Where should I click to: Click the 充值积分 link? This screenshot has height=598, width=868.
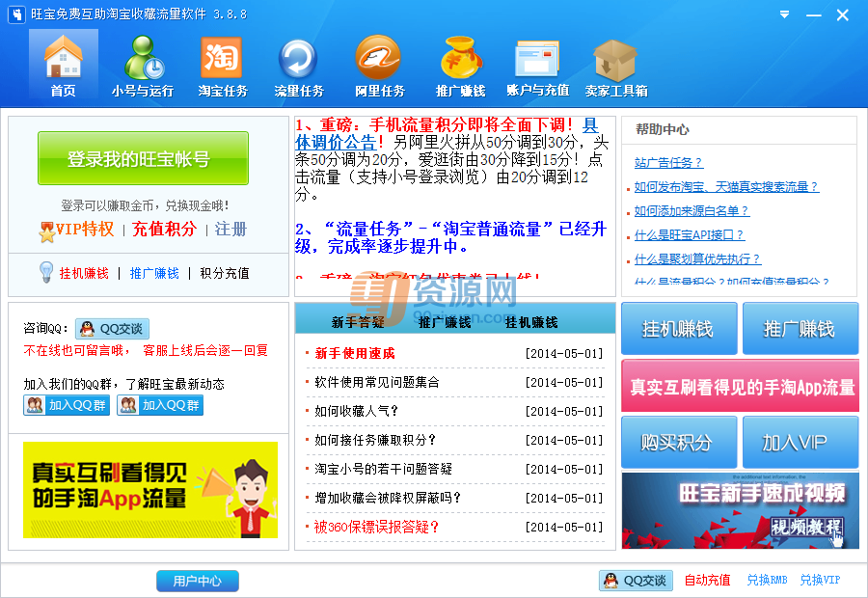[164, 230]
